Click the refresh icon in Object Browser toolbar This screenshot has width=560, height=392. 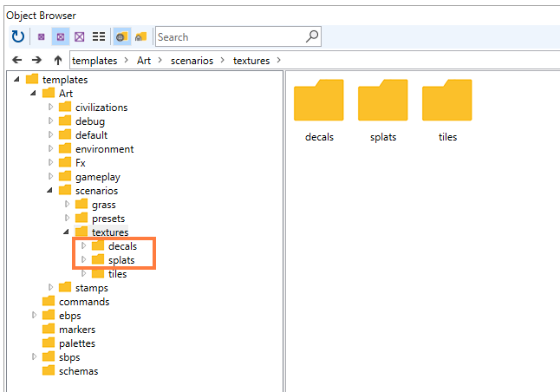18,36
